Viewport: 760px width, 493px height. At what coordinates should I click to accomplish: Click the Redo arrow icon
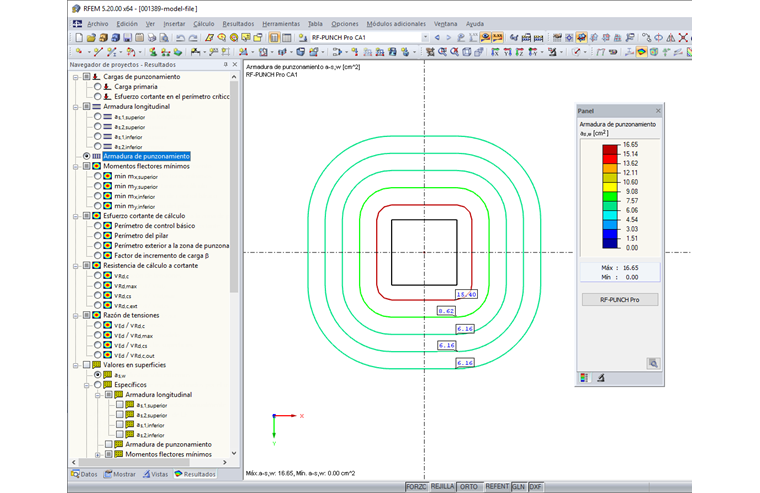tap(192, 37)
